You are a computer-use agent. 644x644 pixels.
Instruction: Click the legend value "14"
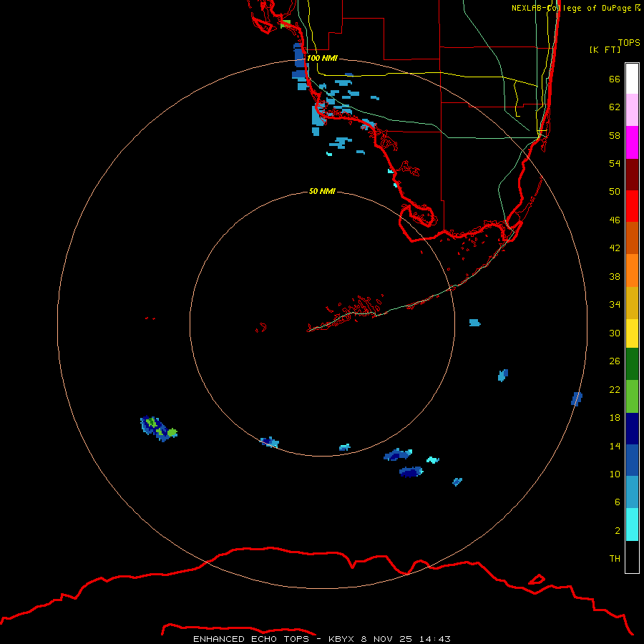[x=615, y=446]
